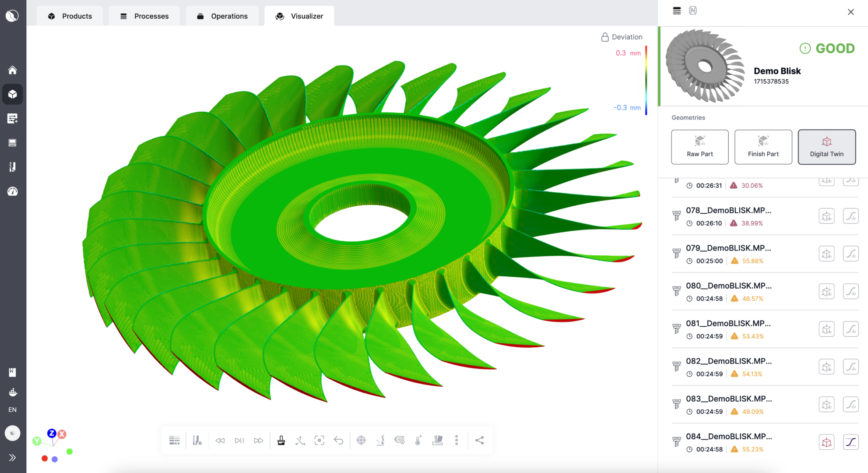Image resolution: width=868 pixels, height=473 pixels.
Task: Click the fit-to-view focus frame icon
Action: pos(320,440)
